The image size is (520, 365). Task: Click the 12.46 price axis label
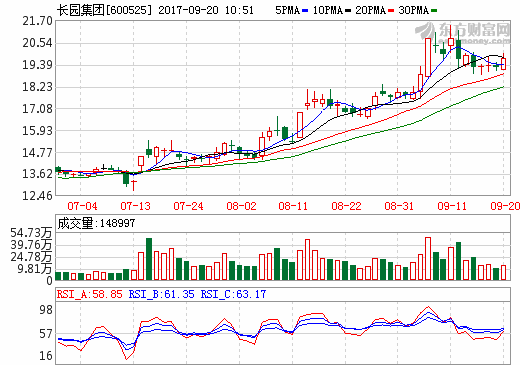tap(37, 196)
